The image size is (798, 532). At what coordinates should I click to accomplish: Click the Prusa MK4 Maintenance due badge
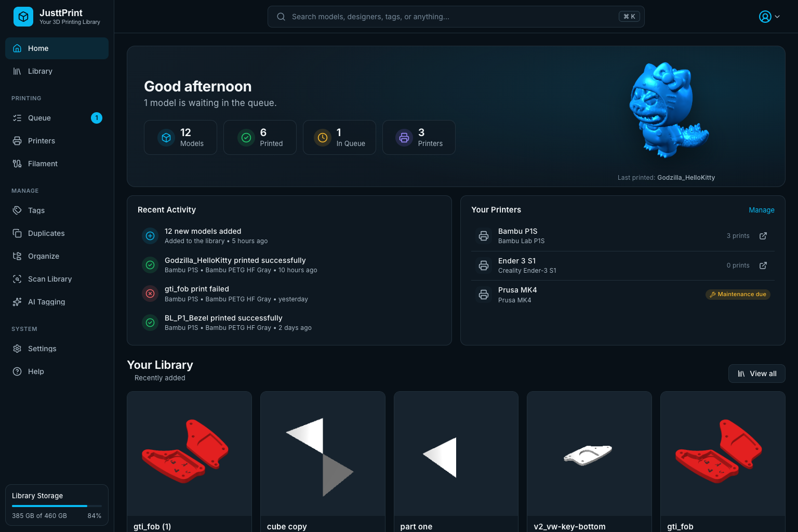pyautogui.click(x=738, y=295)
